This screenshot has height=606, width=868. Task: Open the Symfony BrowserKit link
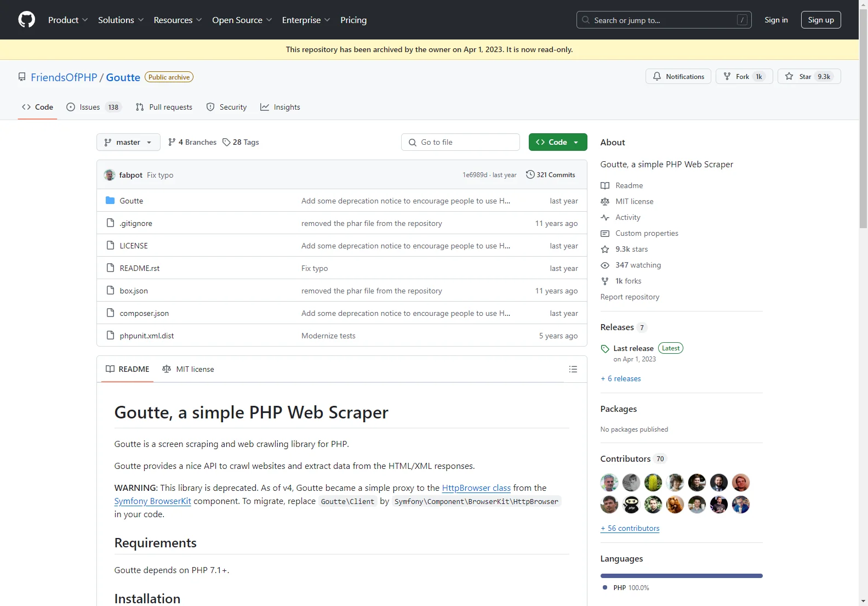click(x=152, y=501)
